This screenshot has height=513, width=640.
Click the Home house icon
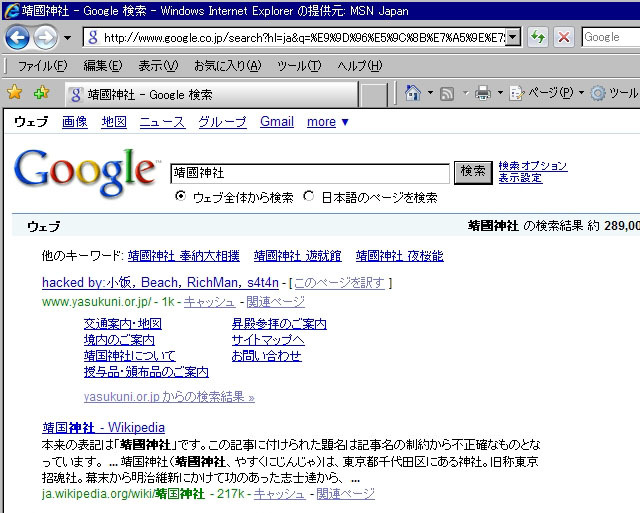coord(413,93)
